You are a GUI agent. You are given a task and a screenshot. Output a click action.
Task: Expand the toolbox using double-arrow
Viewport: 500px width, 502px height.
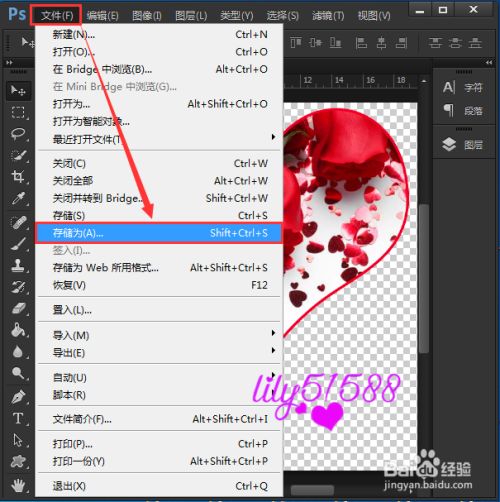click(x=9, y=62)
